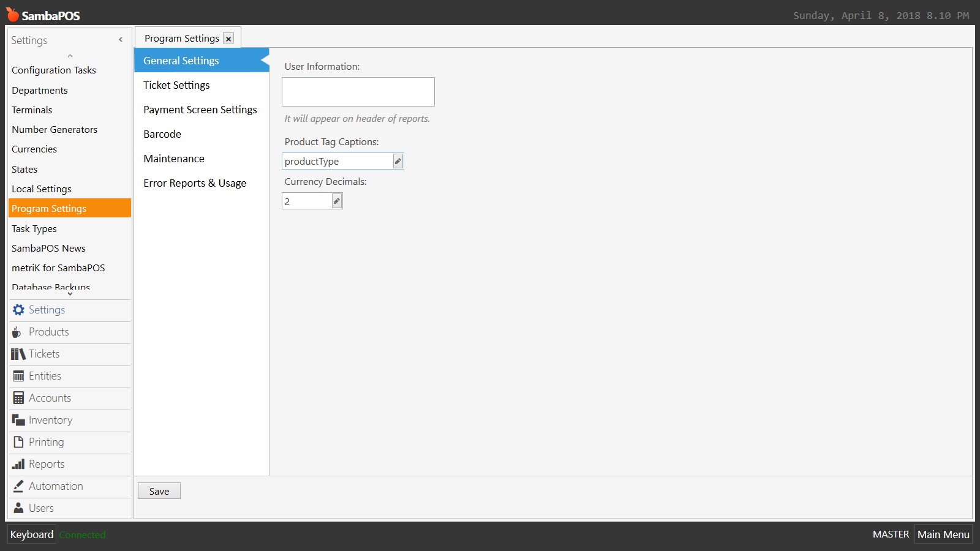Click into User Information text box
Image resolution: width=980 pixels, height=551 pixels.
coord(358,92)
